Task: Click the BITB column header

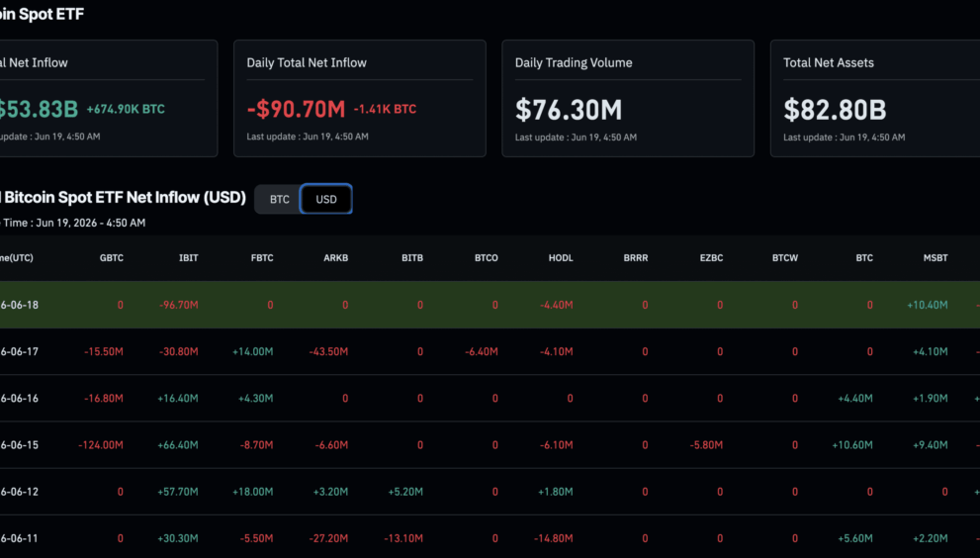Action: click(411, 258)
